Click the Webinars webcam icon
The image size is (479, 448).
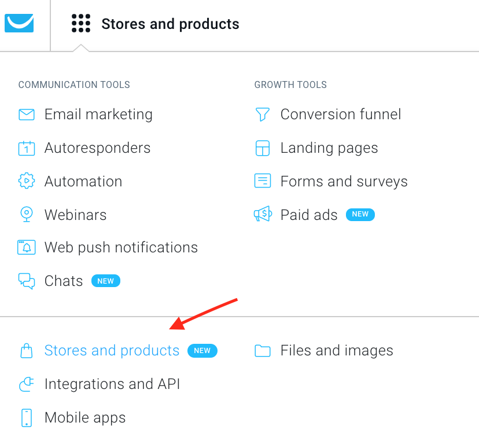tap(27, 214)
